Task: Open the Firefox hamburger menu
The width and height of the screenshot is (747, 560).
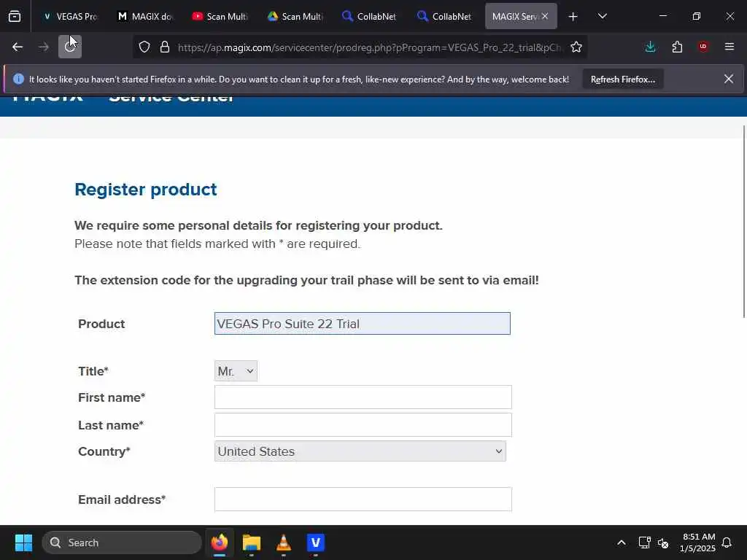Action: tap(729, 47)
